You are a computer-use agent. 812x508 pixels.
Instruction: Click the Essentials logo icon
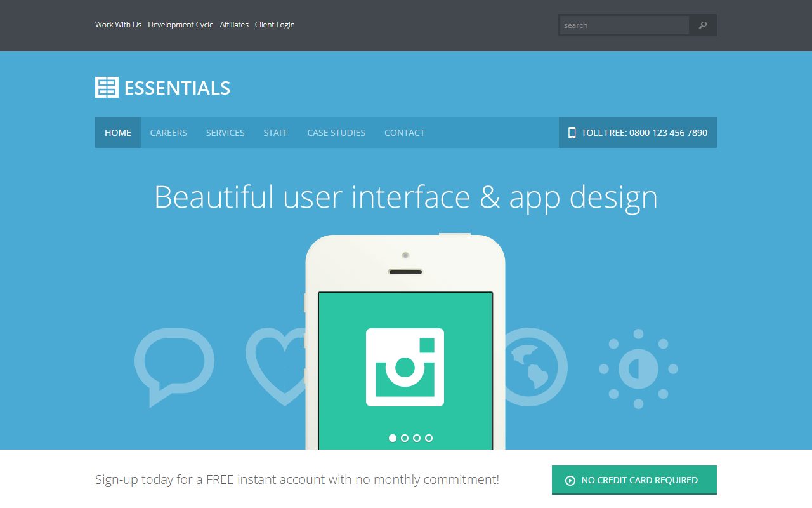107,88
